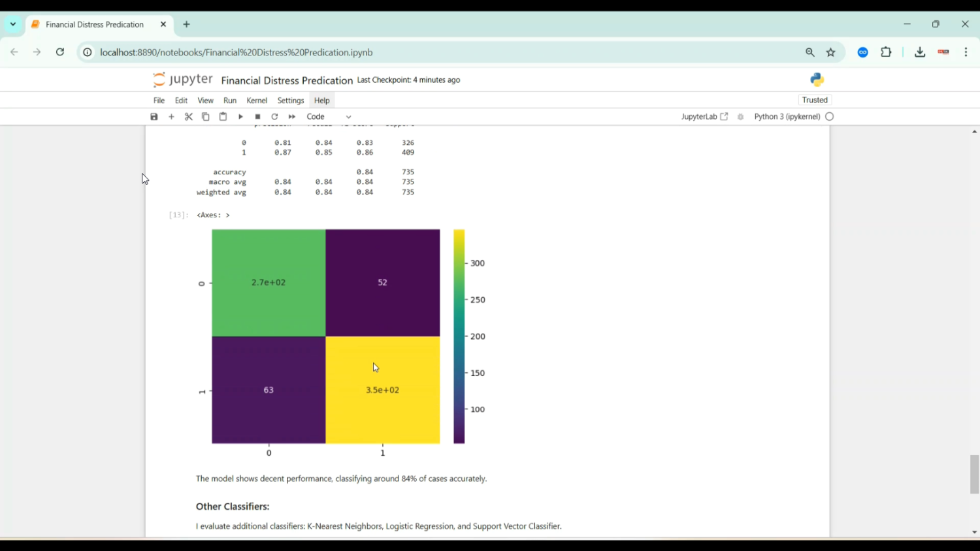Click the kernel status circle indicator
This screenshot has height=551, width=980.
tap(830, 117)
